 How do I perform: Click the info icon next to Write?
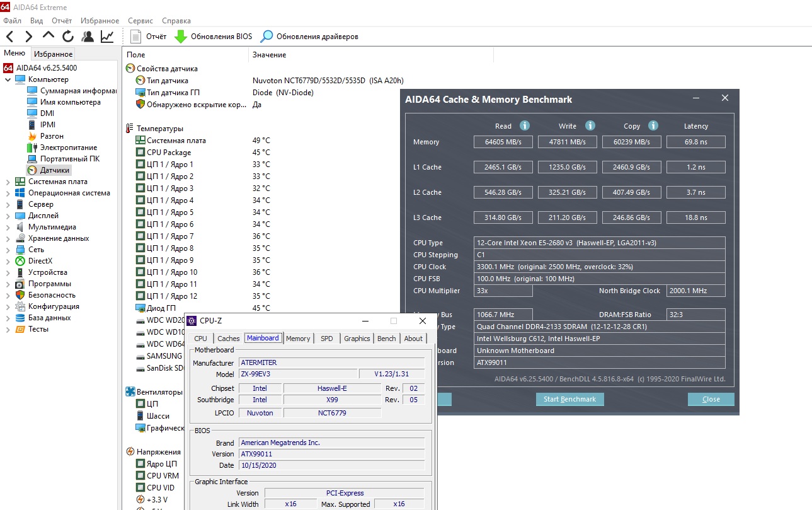click(x=590, y=125)
